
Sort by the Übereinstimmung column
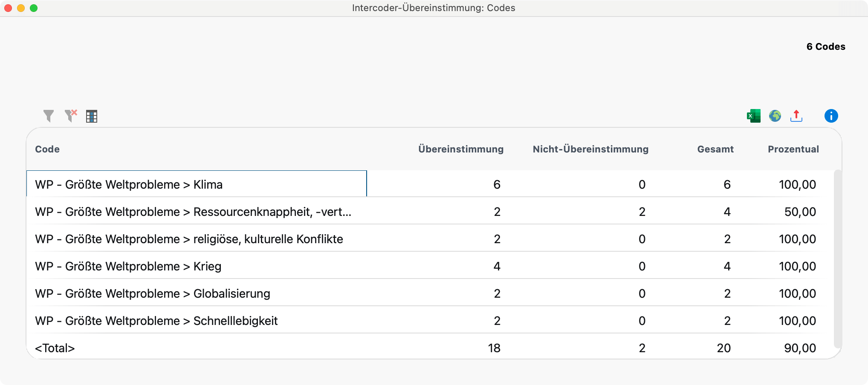(461, 149)
